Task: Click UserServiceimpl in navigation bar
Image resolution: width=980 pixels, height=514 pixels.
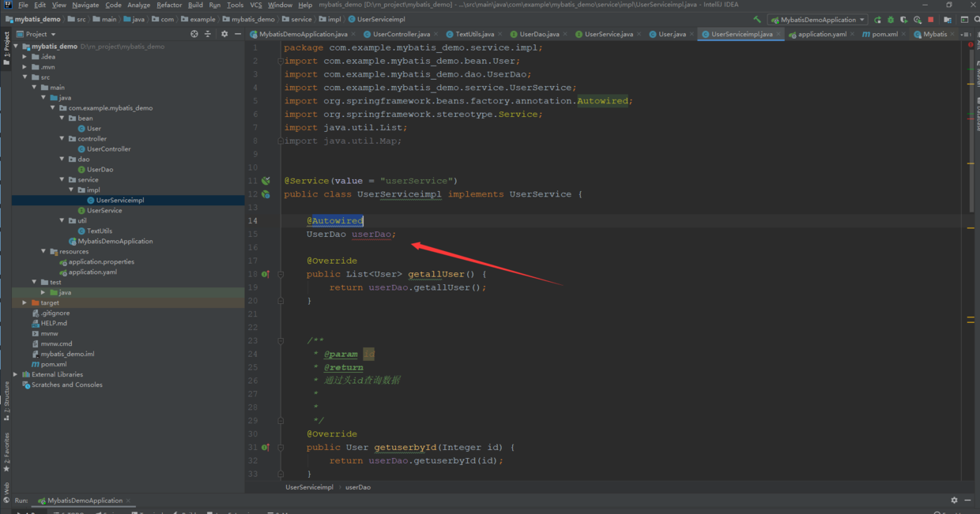Action: 376,20
